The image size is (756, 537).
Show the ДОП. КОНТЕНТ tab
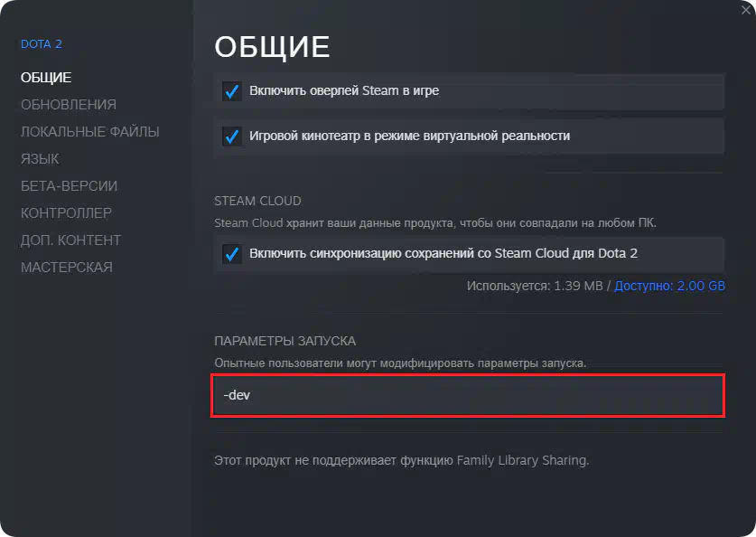click(70, 240)
